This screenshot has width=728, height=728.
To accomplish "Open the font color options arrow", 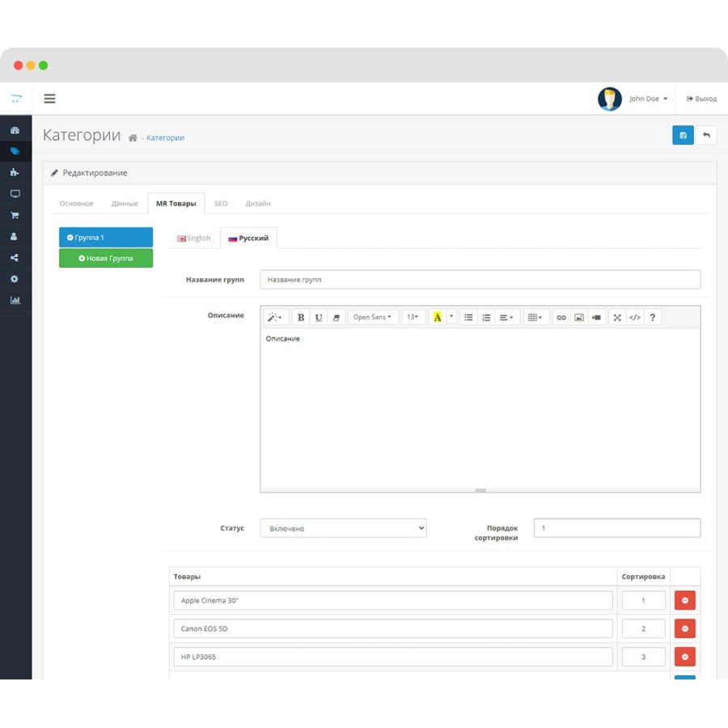I will [x=451, y=318].
